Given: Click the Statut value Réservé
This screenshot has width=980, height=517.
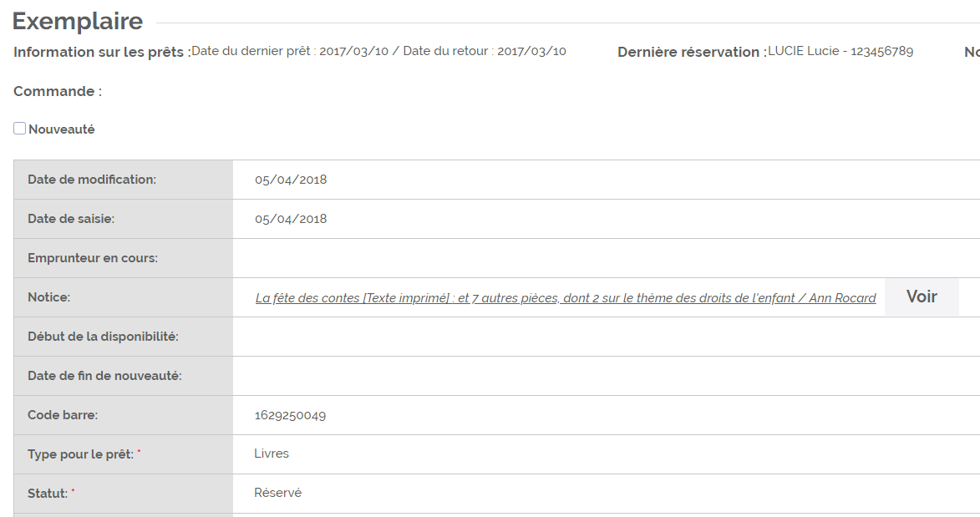Looking at the screenshot, I should (277, 494).
